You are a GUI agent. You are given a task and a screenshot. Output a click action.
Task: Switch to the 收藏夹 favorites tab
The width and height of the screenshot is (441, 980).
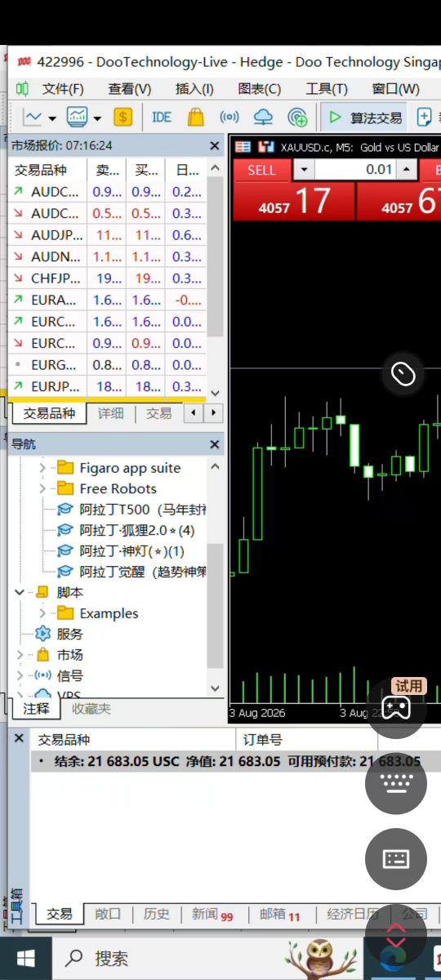[x=91, y=709]
